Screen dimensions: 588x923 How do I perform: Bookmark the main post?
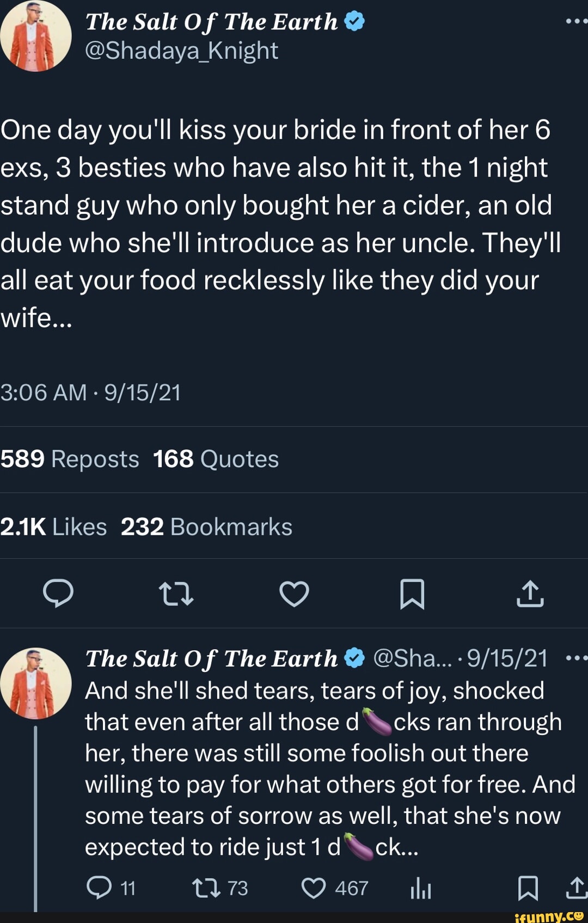pos(412,594)
